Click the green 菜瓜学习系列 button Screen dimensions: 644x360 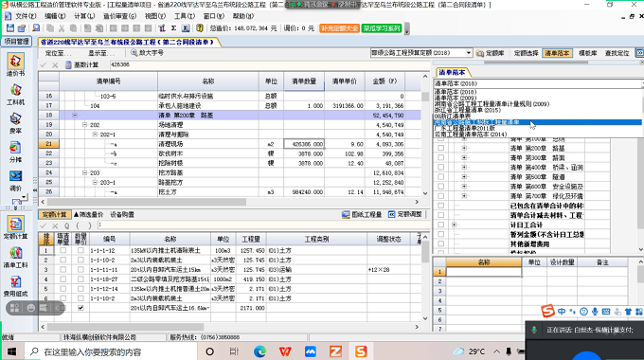point(382,28)
